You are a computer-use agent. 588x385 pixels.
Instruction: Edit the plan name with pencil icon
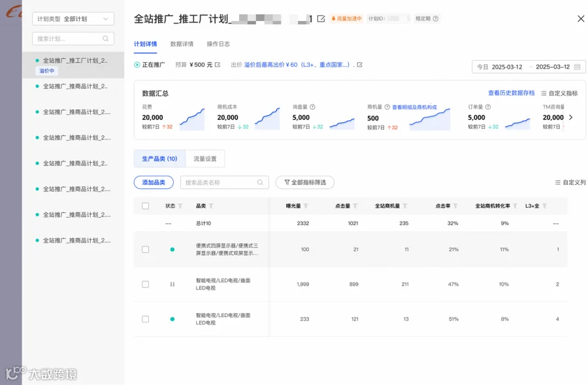pos(321,18)
